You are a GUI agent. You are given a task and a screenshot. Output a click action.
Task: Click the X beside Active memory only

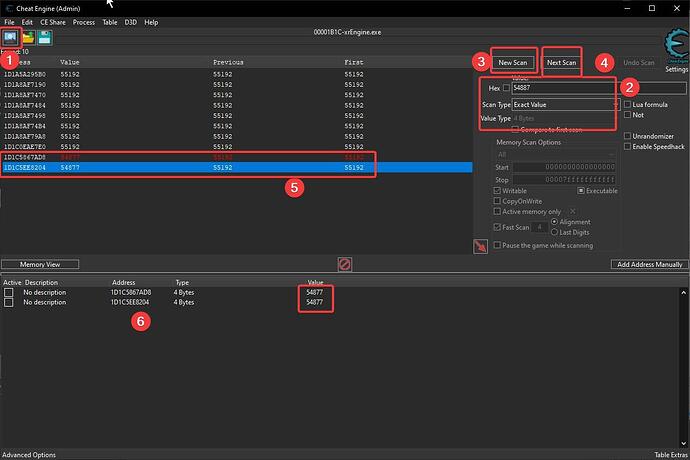click(x=573, y=212)
